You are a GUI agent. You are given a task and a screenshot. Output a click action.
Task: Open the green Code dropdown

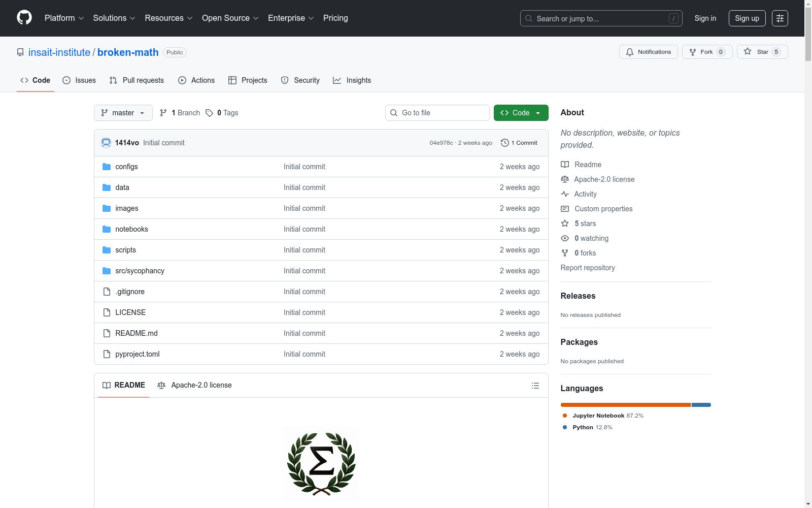pos(521,113)
